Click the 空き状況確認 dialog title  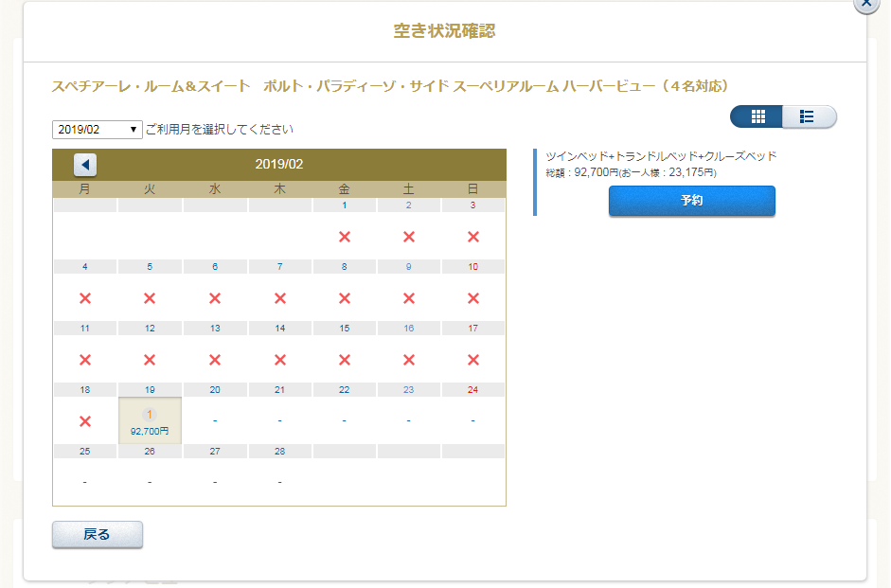444,30
